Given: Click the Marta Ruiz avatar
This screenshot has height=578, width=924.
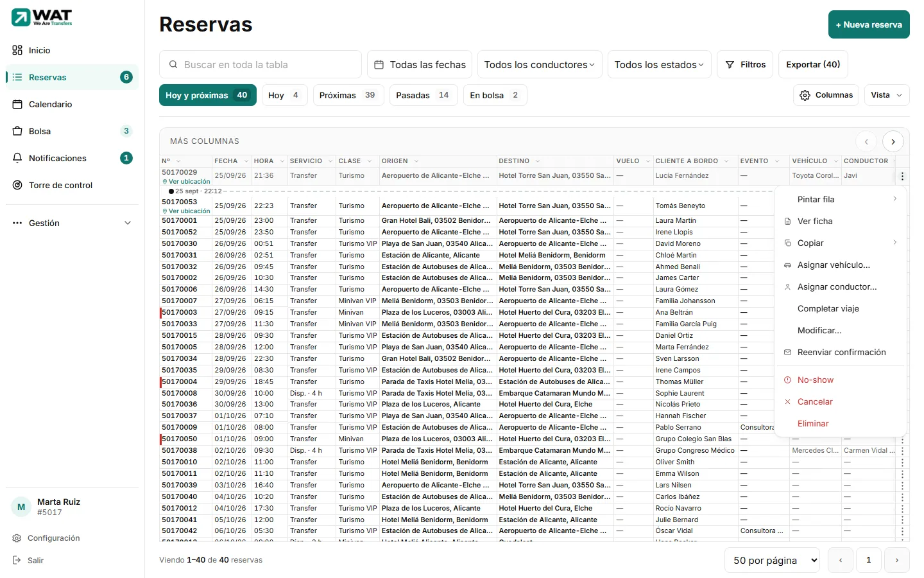Looking at the screenshot, I should click(21, 507).
